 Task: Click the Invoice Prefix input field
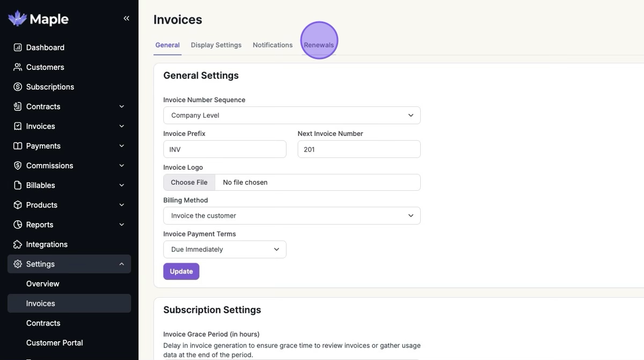coord(224,149)
